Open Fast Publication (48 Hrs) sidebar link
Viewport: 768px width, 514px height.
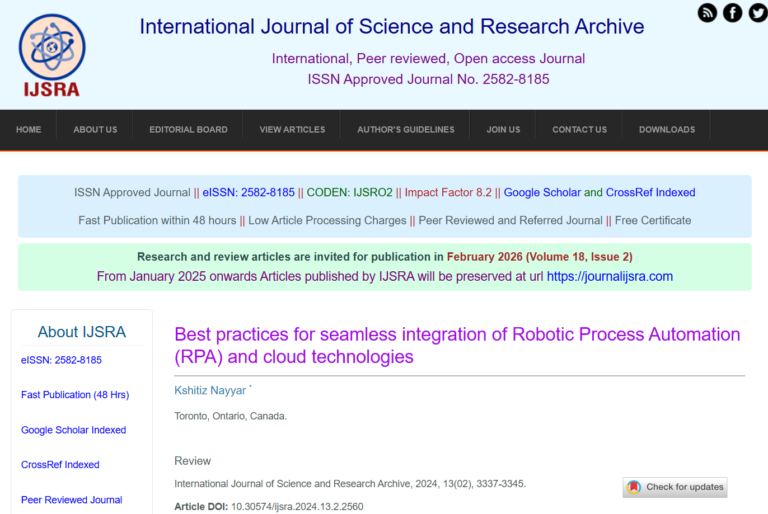click(x=75, y=395)
